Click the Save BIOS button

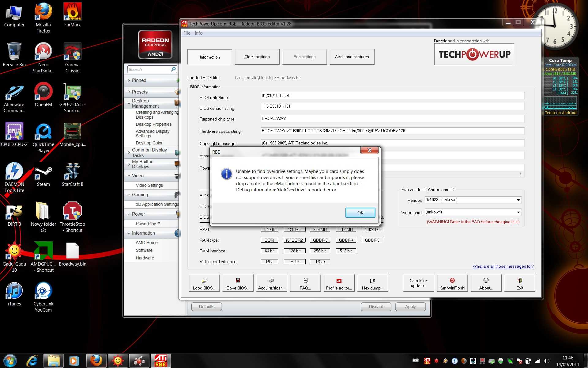[x=238, y=283]
